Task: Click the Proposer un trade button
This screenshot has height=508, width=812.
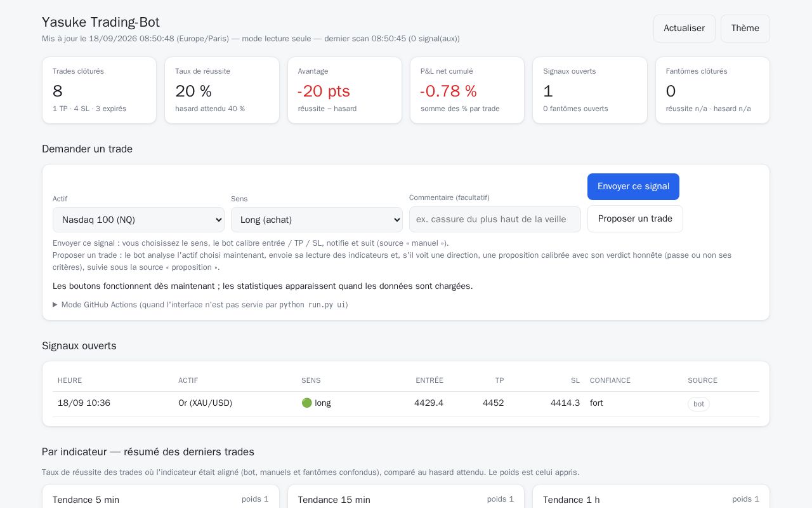Action: [635, 219]
